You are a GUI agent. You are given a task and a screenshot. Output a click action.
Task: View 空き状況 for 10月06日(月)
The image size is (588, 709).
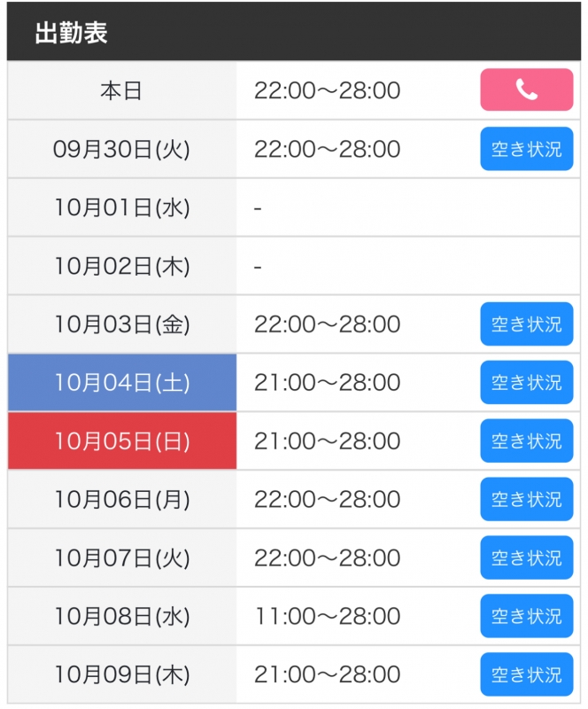coord(526,500)
